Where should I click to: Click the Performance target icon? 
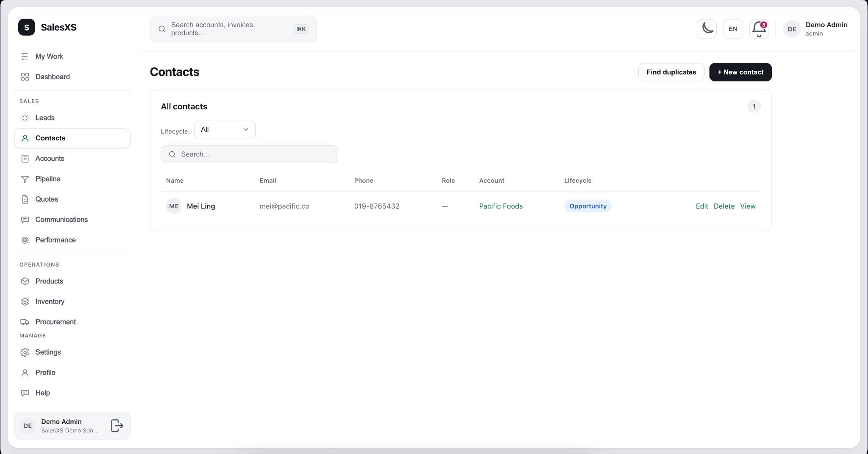click(x=25, y=240)
